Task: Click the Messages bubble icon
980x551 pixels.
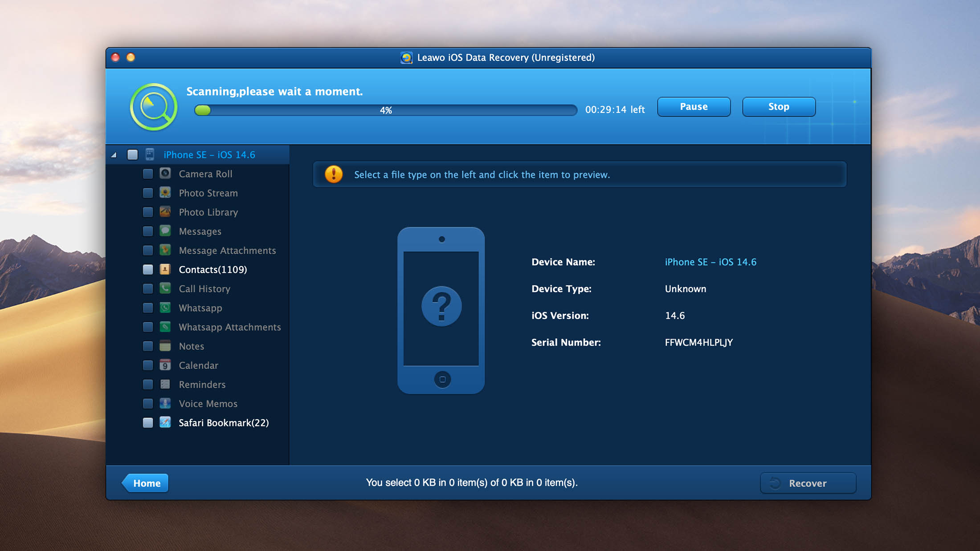Action: click(x=165, y=231)
